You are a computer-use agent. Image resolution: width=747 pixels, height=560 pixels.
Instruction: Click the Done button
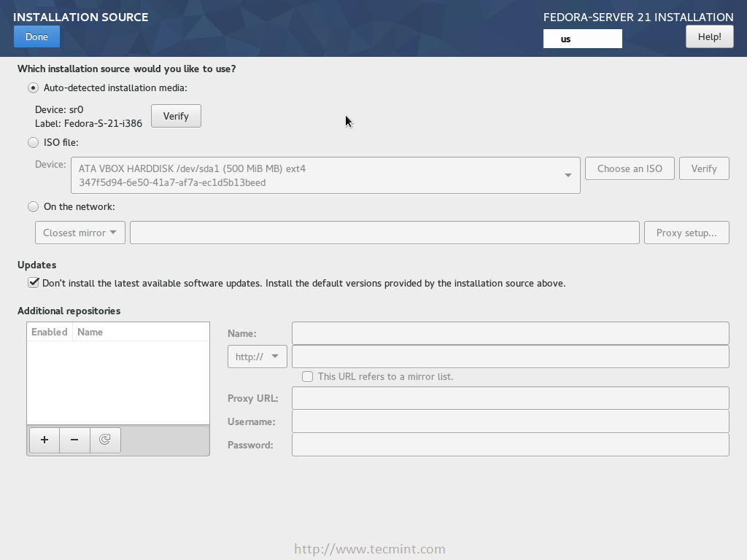(x=36, y=36)
